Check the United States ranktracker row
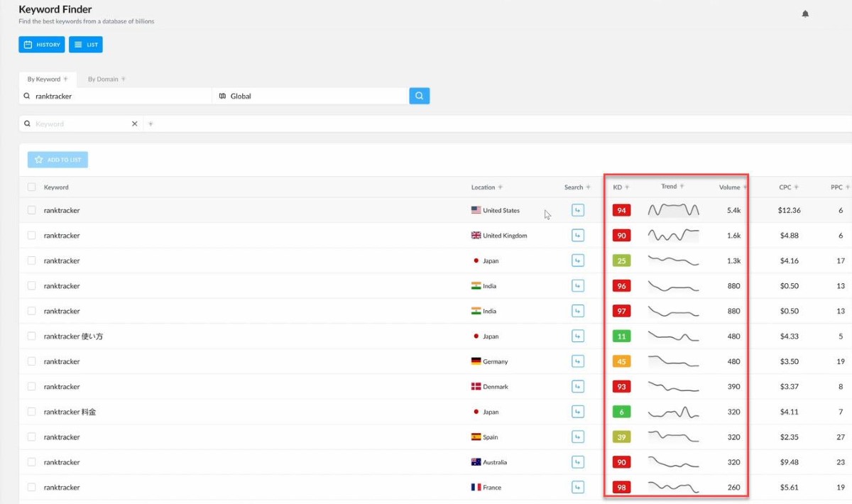 [31, 210]
